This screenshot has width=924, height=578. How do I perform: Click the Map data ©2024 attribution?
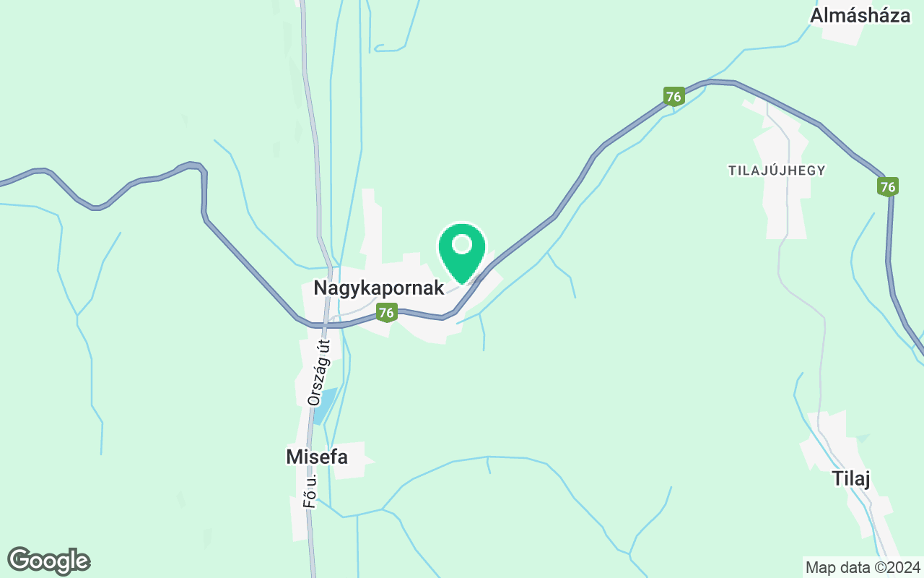point(863,567)
